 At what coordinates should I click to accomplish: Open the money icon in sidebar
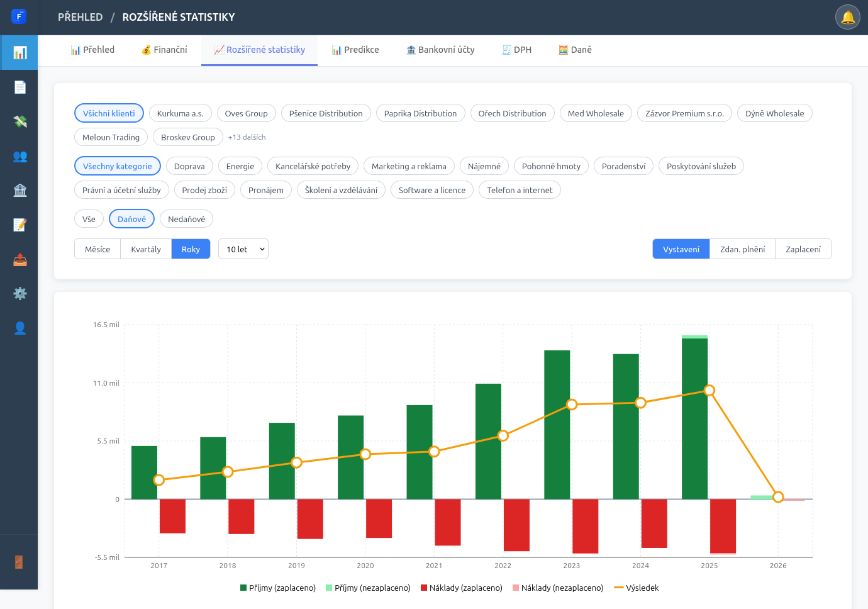pyautogui.click(x=19, y=121)
